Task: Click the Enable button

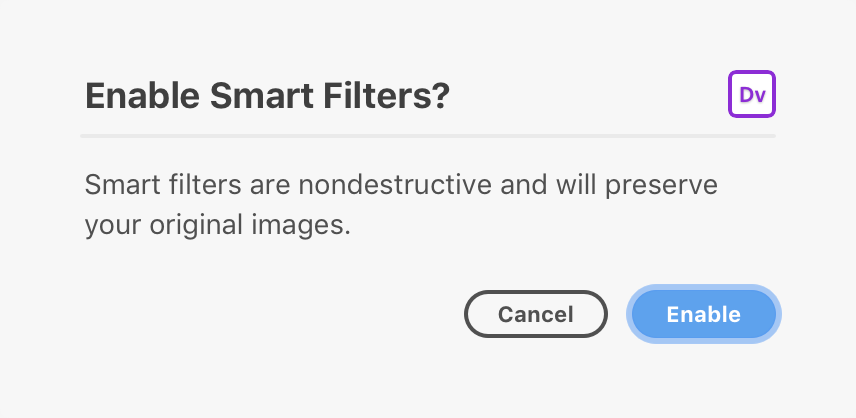Action: [704, 314]
